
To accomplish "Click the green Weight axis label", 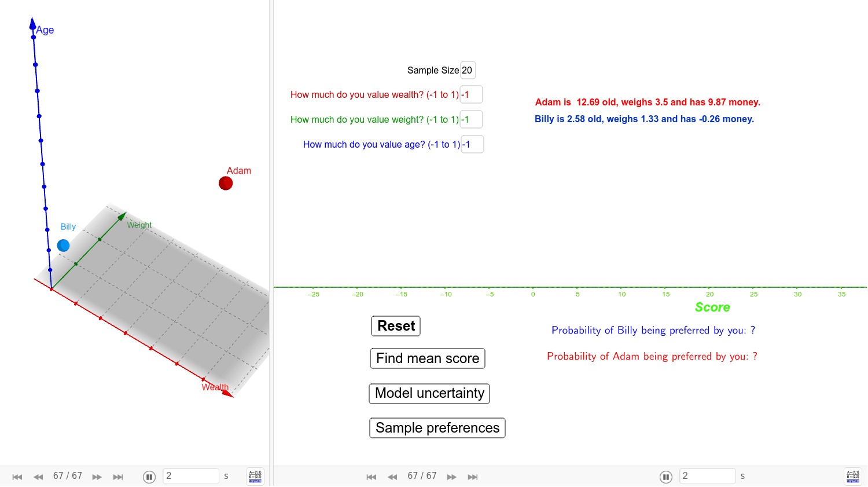I will pyautogui.click(x=139, y=225).
